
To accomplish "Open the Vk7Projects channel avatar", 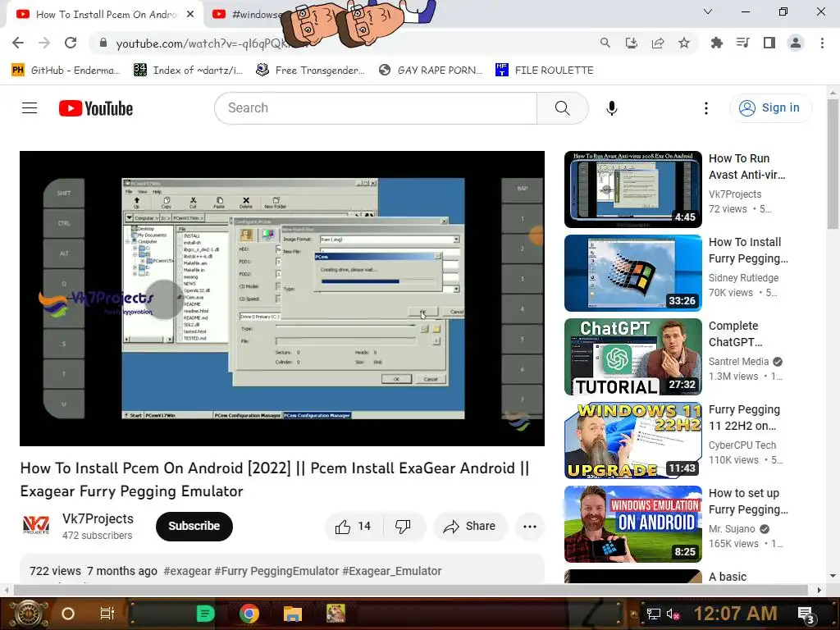I will point(36,526).
